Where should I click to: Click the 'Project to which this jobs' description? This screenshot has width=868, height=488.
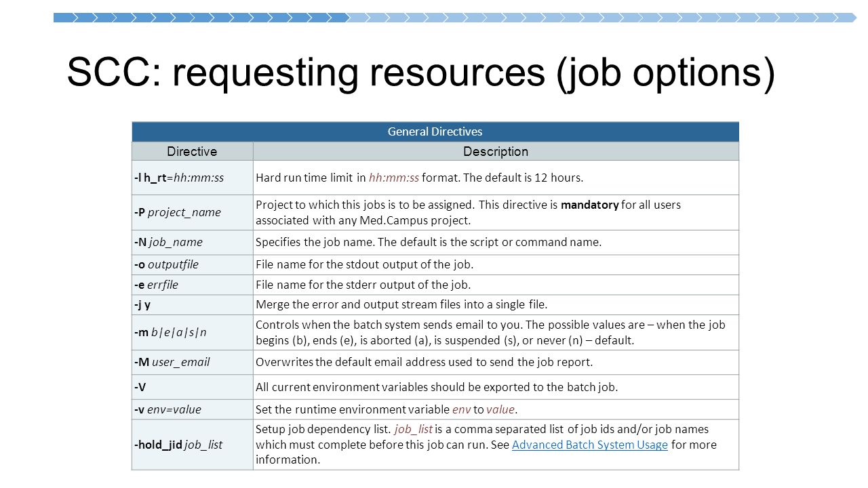coord(496,212)
